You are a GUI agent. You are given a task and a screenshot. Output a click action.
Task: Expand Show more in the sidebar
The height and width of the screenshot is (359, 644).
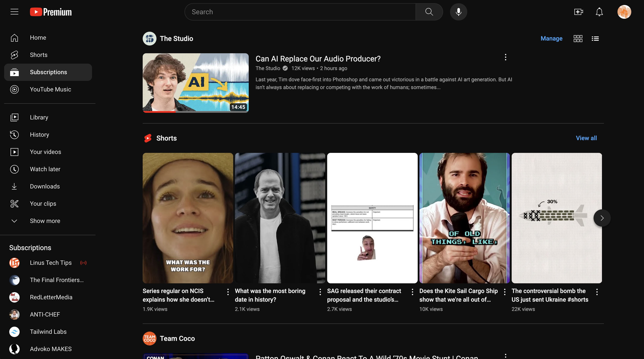click(x=45, y=221)
